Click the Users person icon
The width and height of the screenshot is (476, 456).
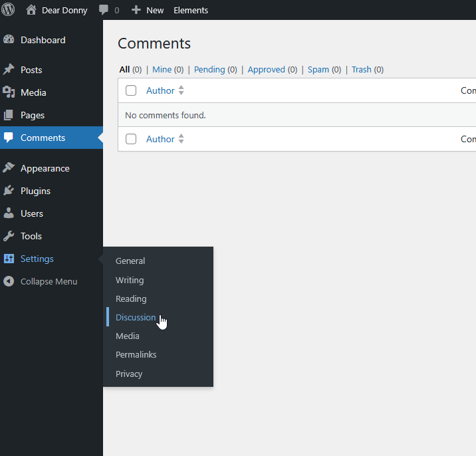pos(9,213)
